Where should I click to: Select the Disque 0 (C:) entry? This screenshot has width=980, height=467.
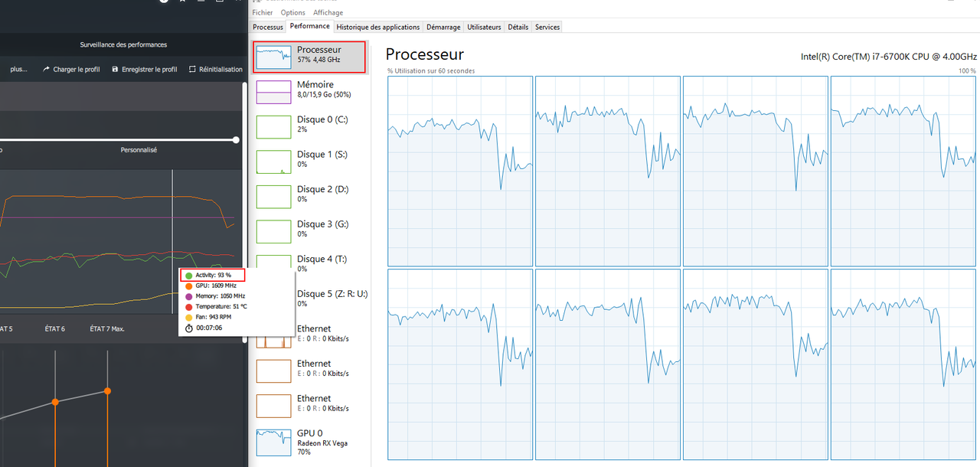click(309, 126)
